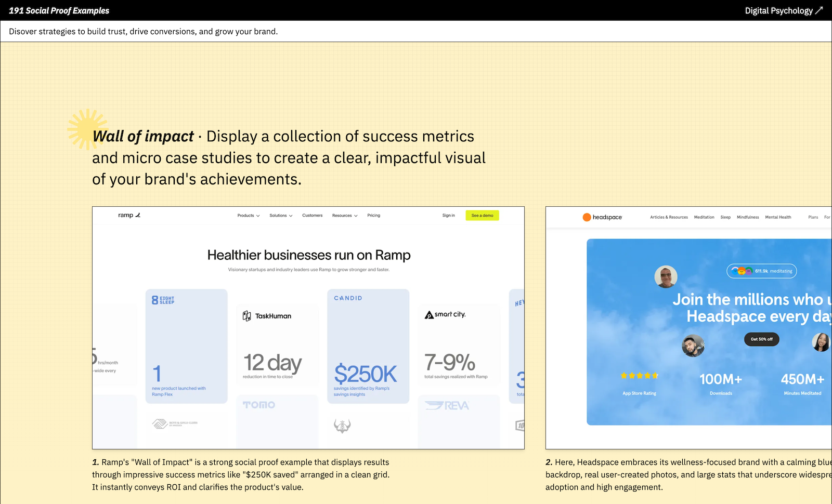Open Mental Health in Headspace nav
832x504 pixels.
click(x=778, y=217)
